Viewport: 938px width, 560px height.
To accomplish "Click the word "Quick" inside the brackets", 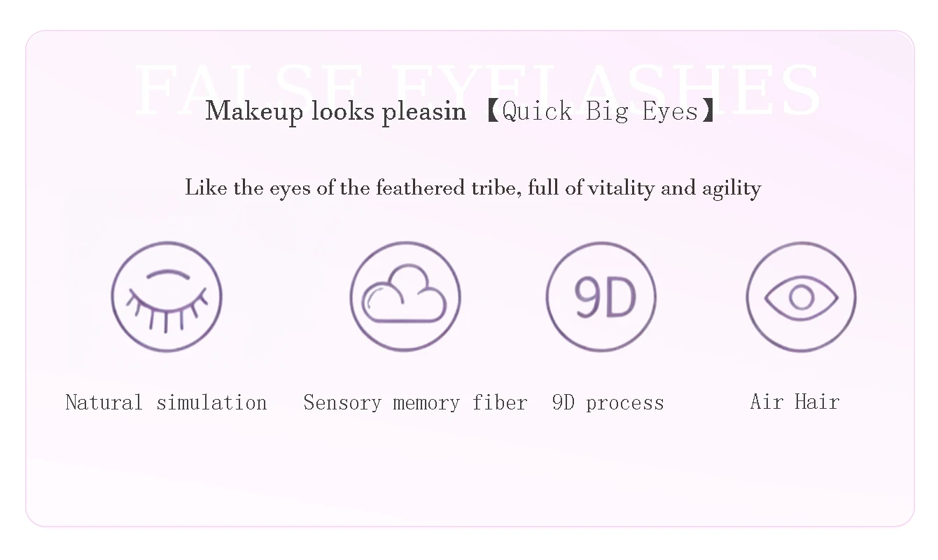I will tap(537, 111).
